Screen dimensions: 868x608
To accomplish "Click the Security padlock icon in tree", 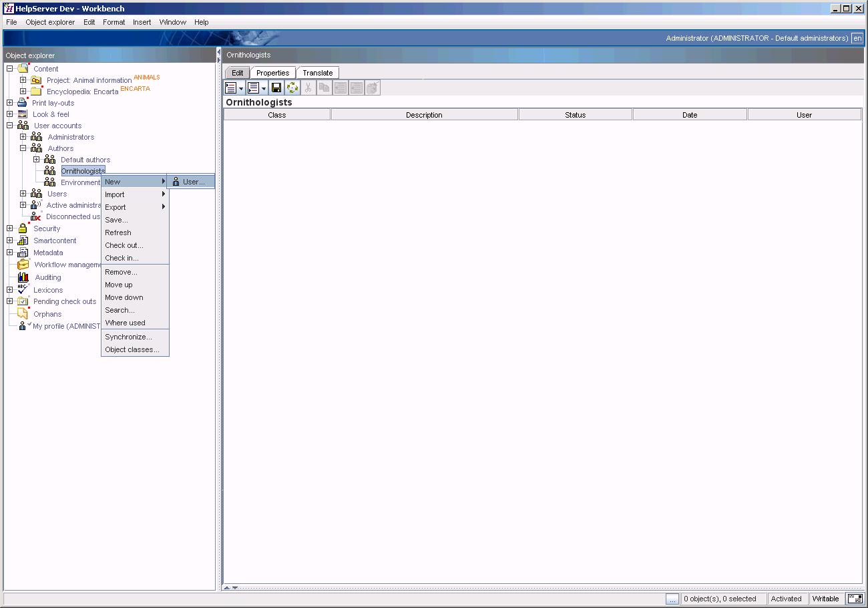I will click(23, 229).
